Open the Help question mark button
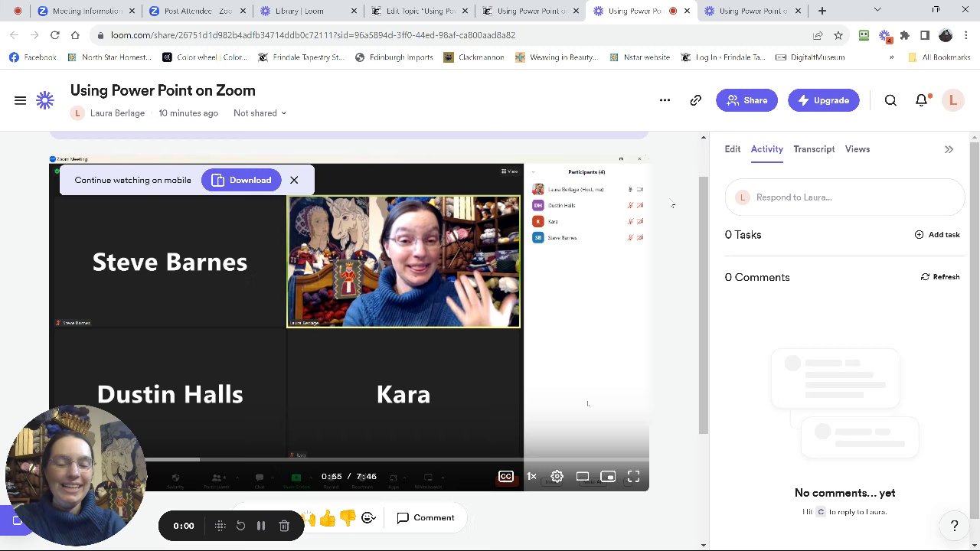The width and height of the screenshot is (980, 551). click(954, 525)
